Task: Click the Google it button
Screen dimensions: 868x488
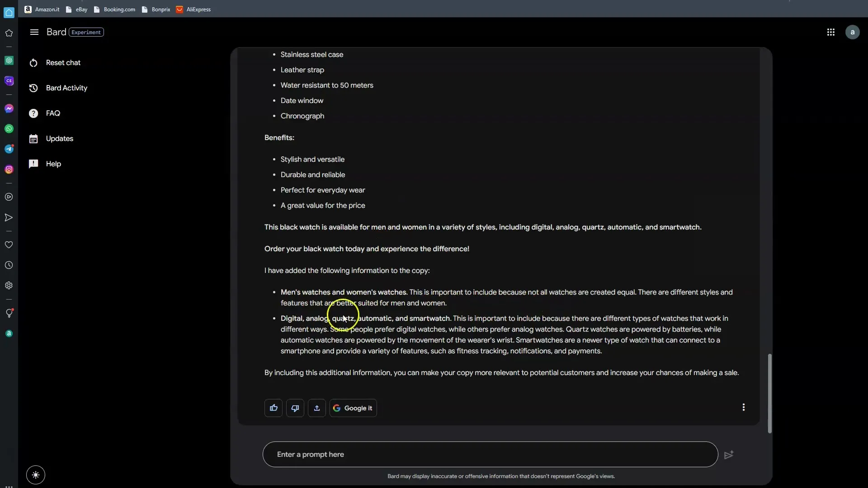Action: tap(352, 408)
